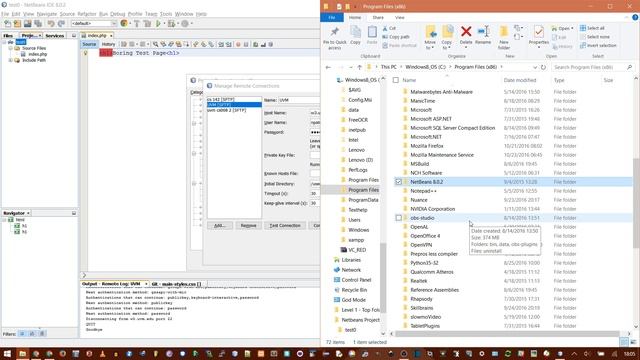Expand Source Files node in Projects tree
The image size is (640, 360).
(x=11, y=48)
